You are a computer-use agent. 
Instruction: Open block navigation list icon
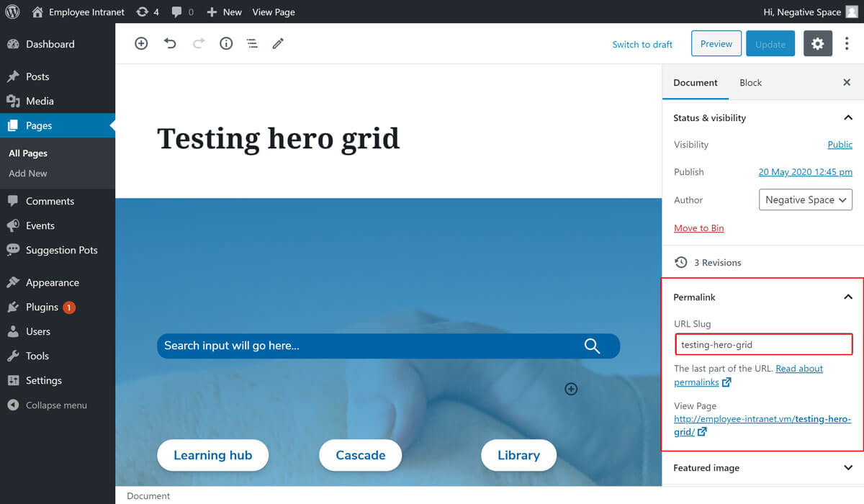coord(252,44)
